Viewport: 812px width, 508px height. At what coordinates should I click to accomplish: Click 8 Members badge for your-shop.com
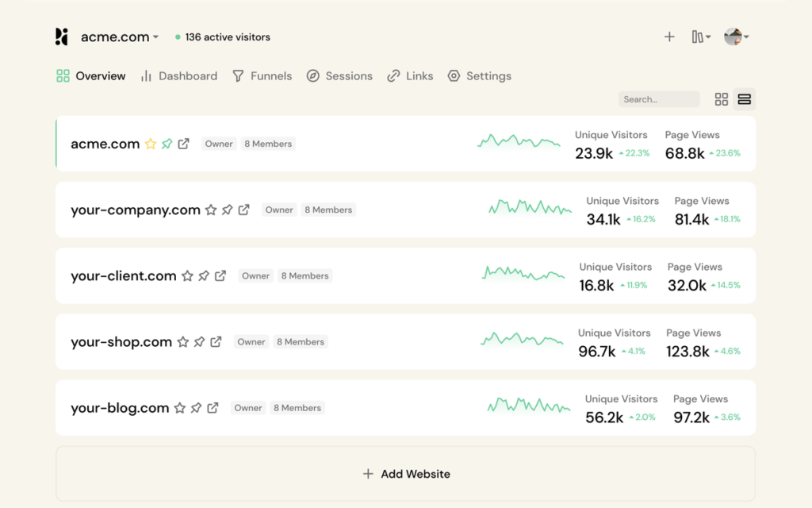(x=301, y=341)
